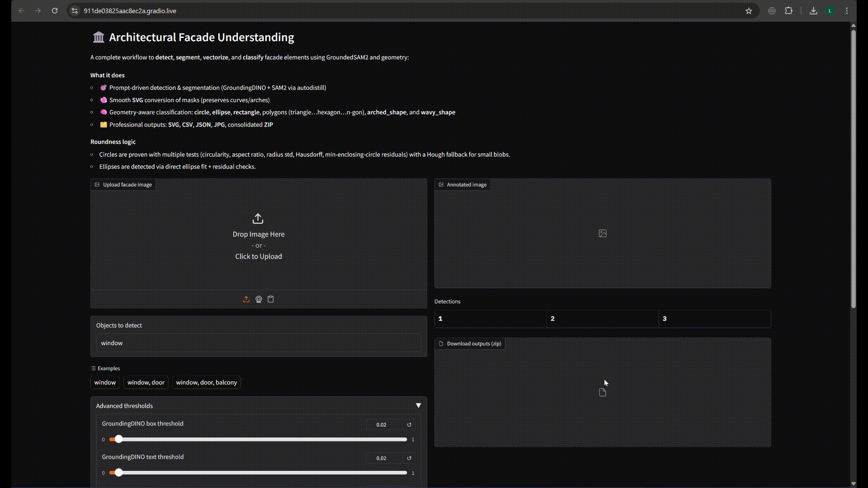Click to Upload a facade image
Viewport: 868px width, 488px height.
[258, 256]
